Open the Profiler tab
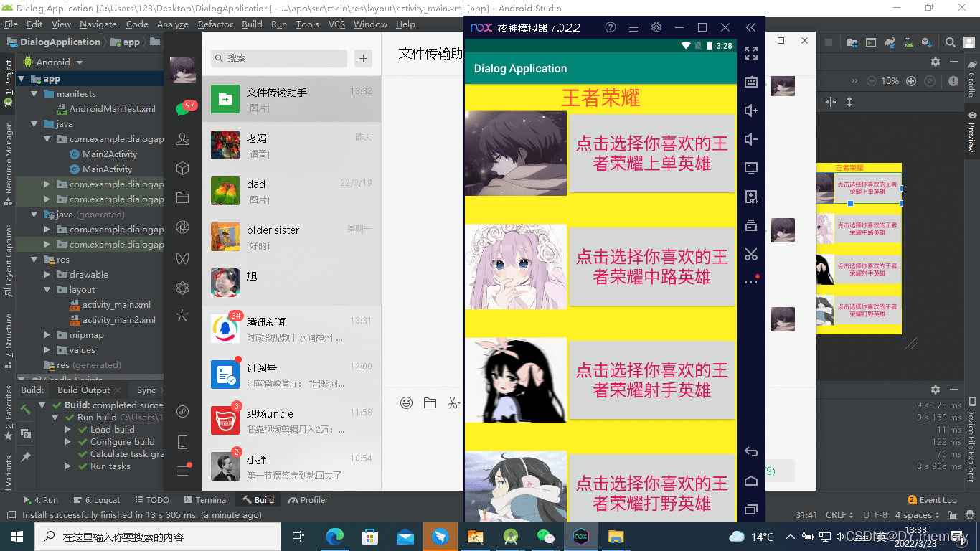The width and height of the screenshot is (980, 551). click(308, 500)
